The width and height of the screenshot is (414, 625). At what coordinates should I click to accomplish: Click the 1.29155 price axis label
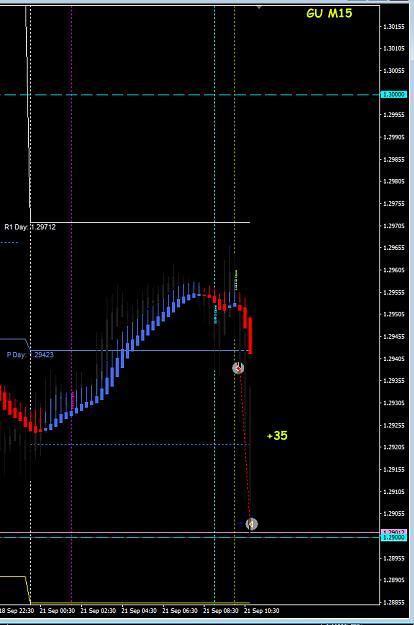(394, 470)
